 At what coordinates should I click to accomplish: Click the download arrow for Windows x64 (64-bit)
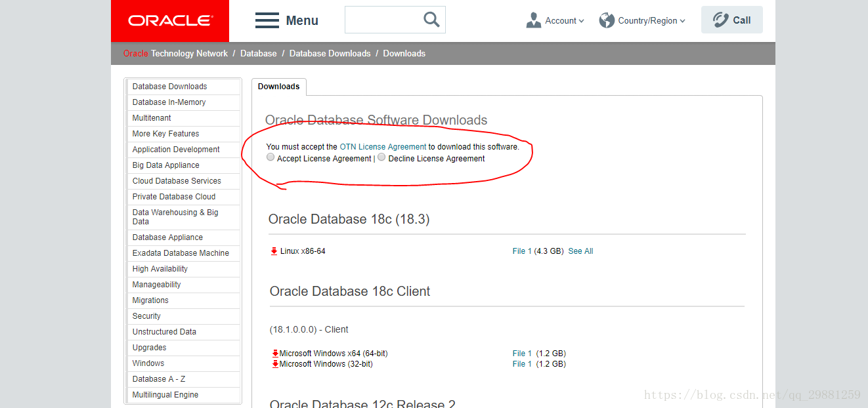276,354
